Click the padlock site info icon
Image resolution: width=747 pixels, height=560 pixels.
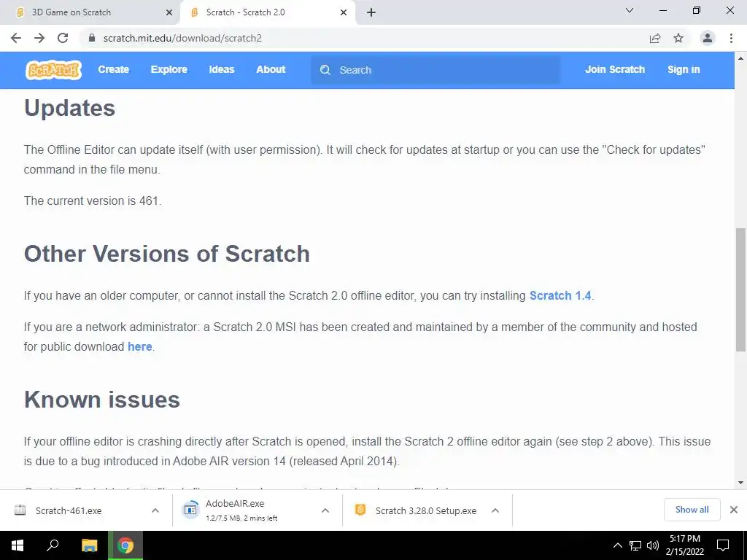pos(92,38)
